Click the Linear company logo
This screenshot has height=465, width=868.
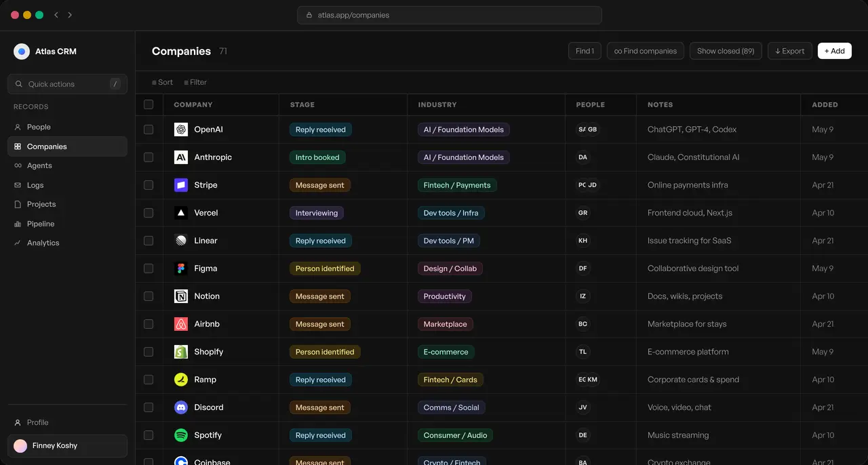point(181,241)
